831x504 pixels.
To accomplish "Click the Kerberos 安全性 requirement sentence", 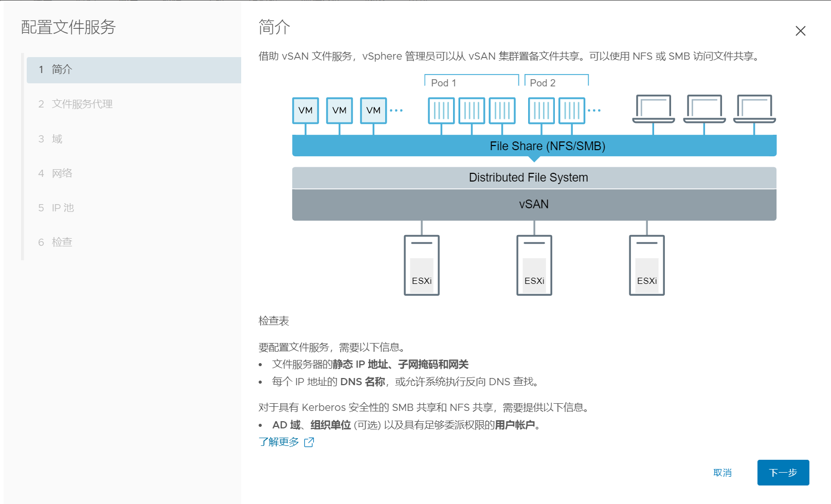I will 426,407.
